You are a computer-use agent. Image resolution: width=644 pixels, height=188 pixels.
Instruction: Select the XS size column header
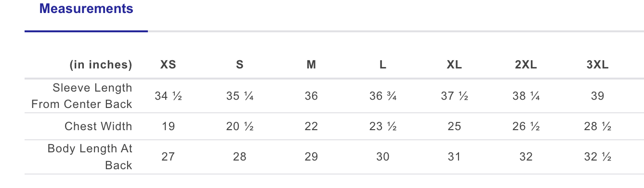[168, 65]
